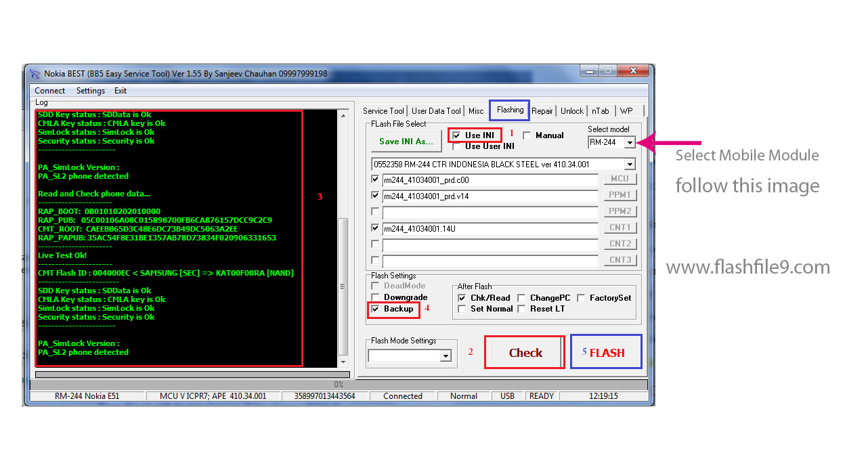Click the Nokia BEST title bar app icon
Viewport: 868px width, 470px height.
pyautogui.click(x=35, y=73)
